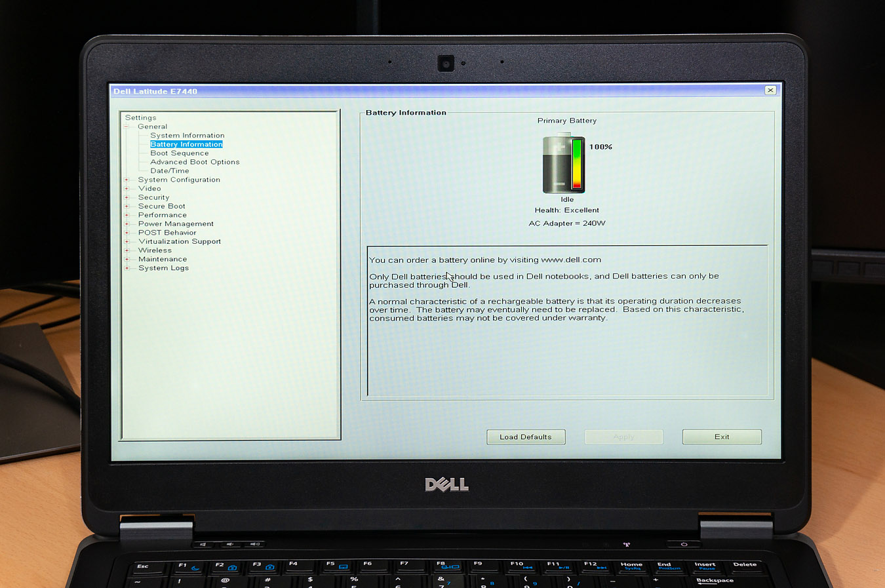The image size is (885, 588).
Task: Select the Performance category label
Action: [x=162, y=215]
